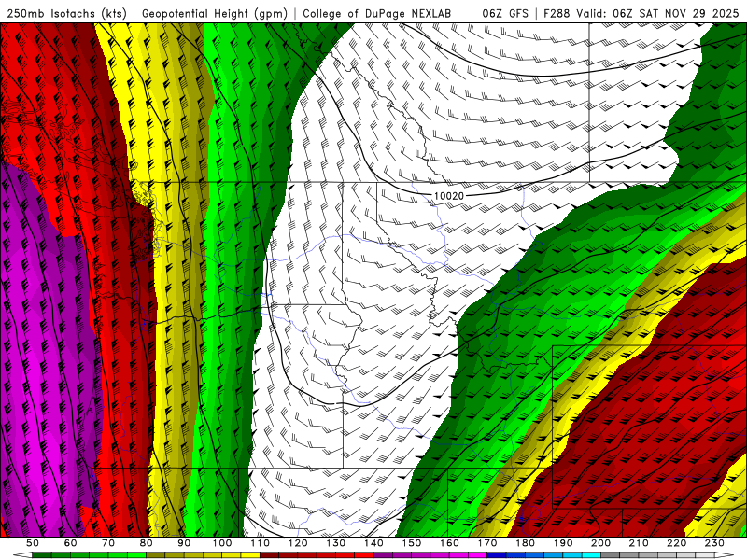
Task: Choose the 190 value on the color scale
Action: pyautogui.click(x=563, y=543)
